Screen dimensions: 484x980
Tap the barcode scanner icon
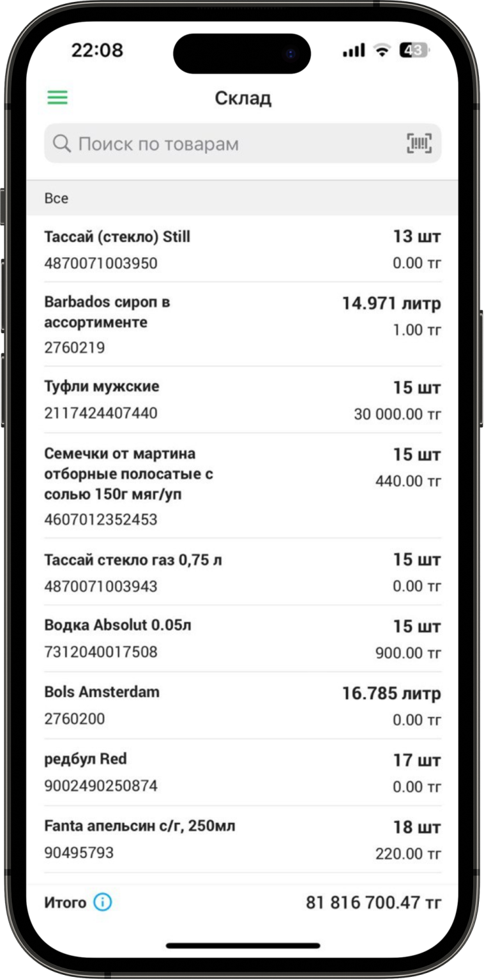click(419, 143)
